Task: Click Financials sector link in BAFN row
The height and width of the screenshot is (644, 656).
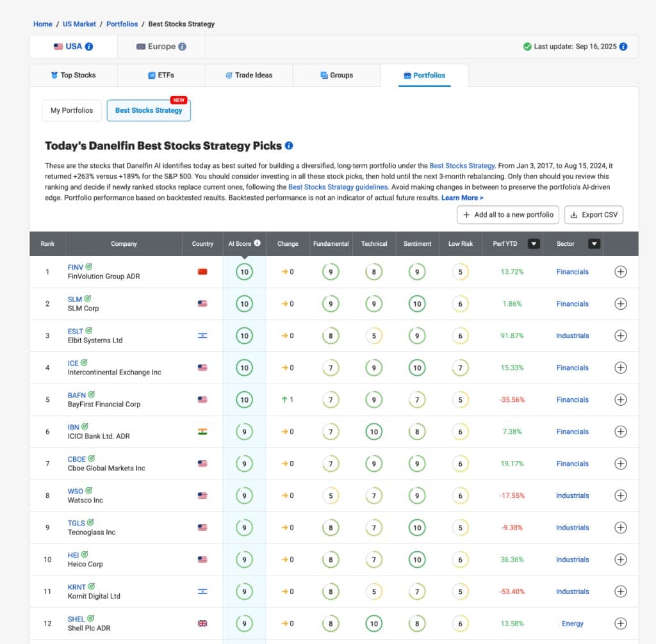Action: click(x=572, y=400)
